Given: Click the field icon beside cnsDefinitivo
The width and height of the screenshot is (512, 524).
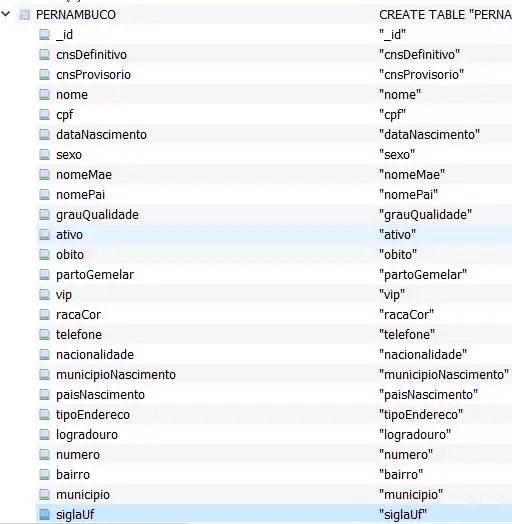Looking at the screenshot, I should 44,54.
